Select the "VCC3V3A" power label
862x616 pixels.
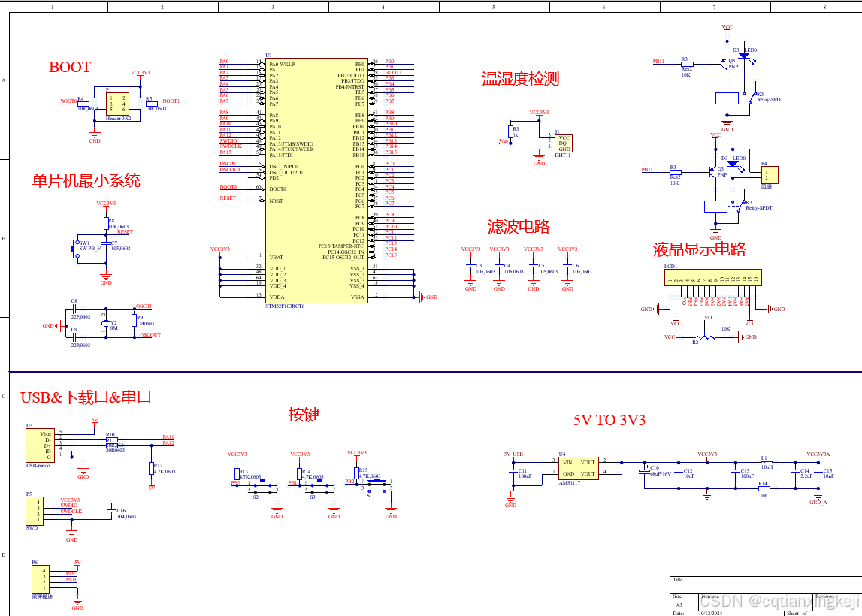pos(818,454)
